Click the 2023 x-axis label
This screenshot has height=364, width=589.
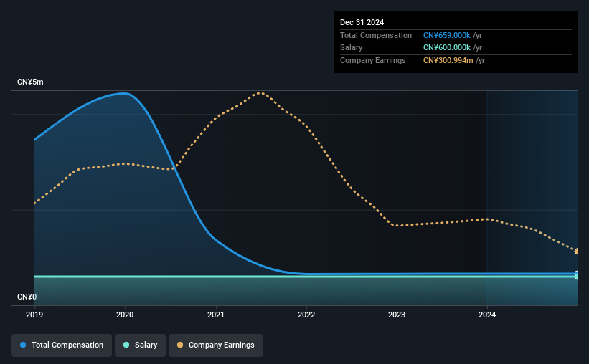[397, 315]
